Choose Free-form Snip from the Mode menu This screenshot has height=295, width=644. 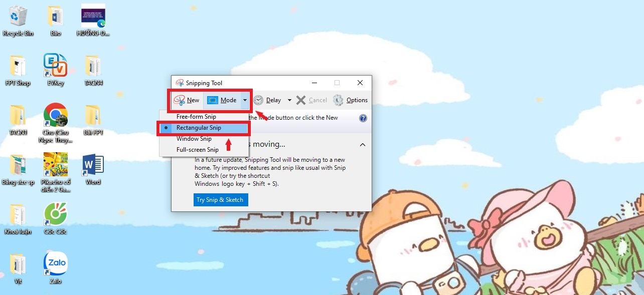tap(196, 117)
